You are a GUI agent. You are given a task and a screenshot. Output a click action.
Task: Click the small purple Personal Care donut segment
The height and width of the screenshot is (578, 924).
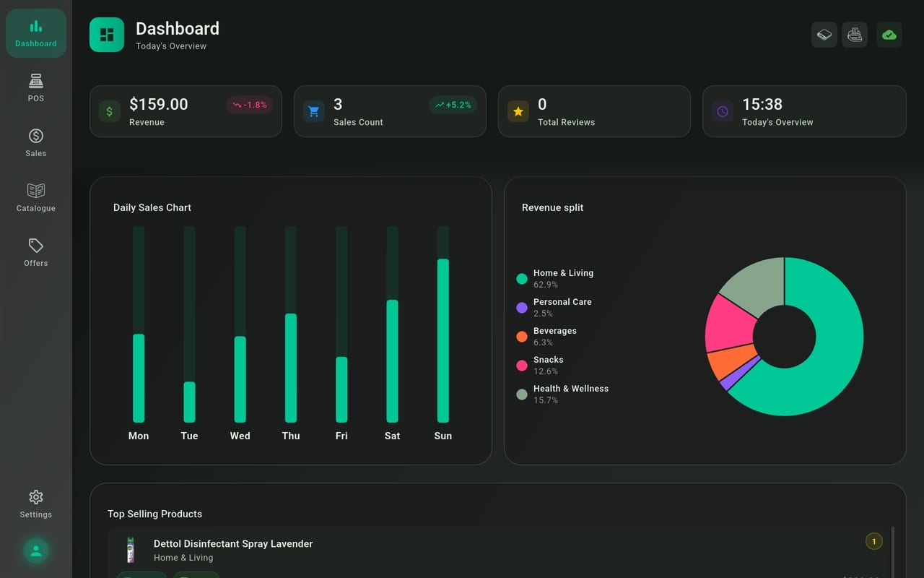740,374
